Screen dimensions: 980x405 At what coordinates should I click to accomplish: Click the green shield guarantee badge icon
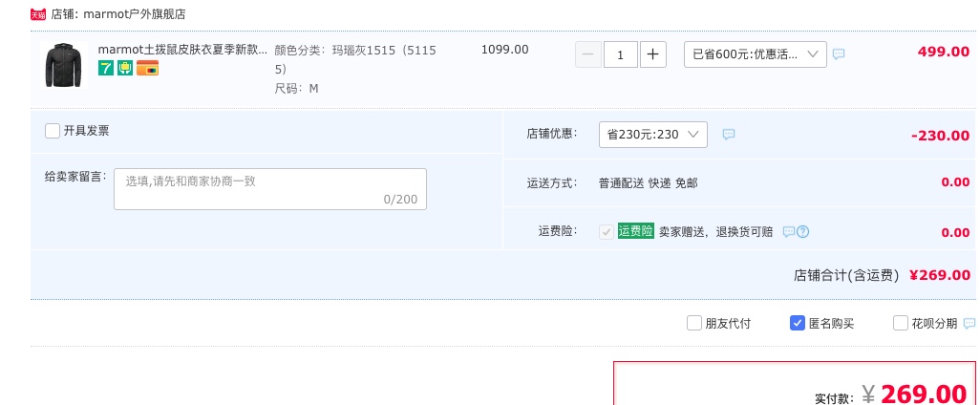[x=125, y=68]
